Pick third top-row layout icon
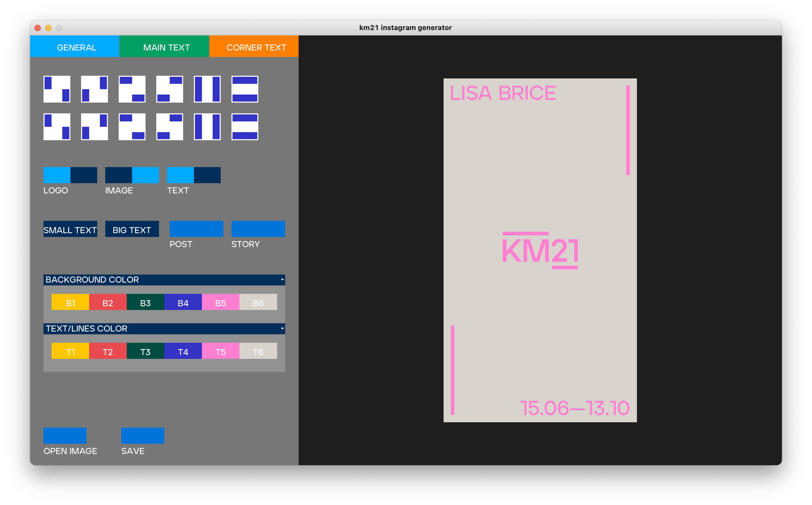This screenshot has height=505, width=812. click(132, 89)
